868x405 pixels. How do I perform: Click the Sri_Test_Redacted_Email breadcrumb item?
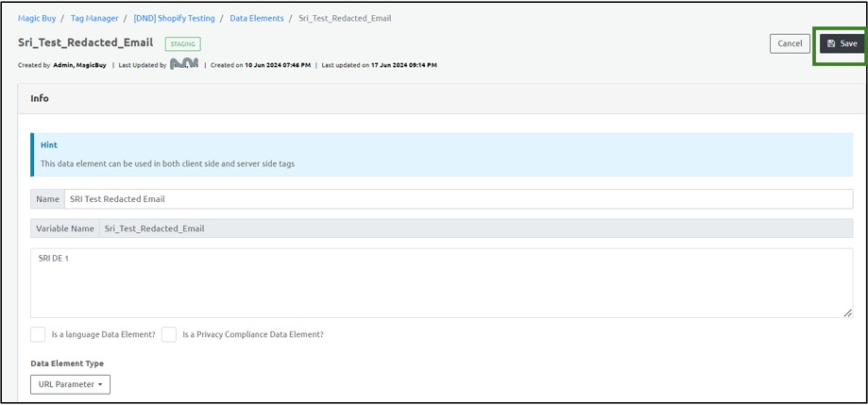tap(345, 18)
